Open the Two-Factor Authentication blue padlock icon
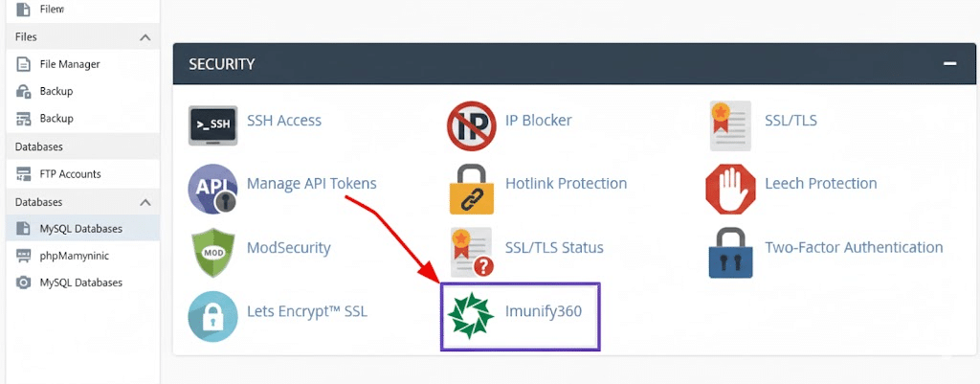980x384 pixels. pos(730,253)
